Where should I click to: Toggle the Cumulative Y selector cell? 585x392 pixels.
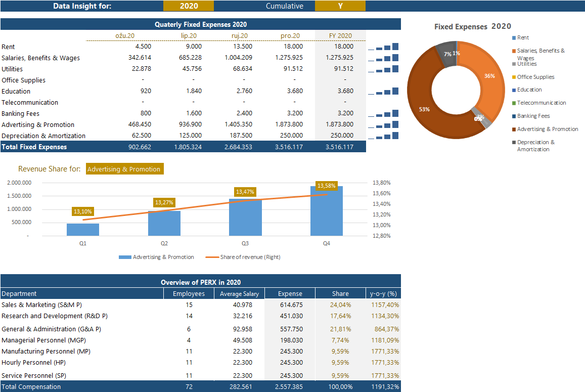(340, 6)
